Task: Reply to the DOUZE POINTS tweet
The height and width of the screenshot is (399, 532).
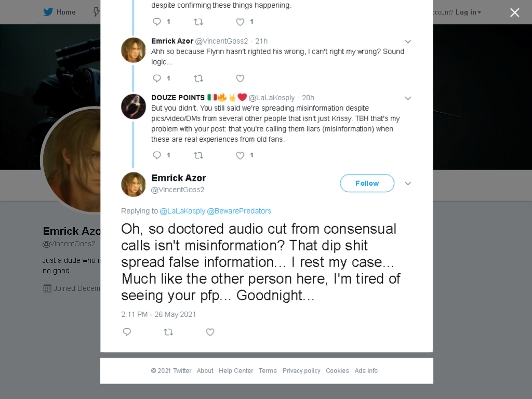Action: [x=157, y=155]
